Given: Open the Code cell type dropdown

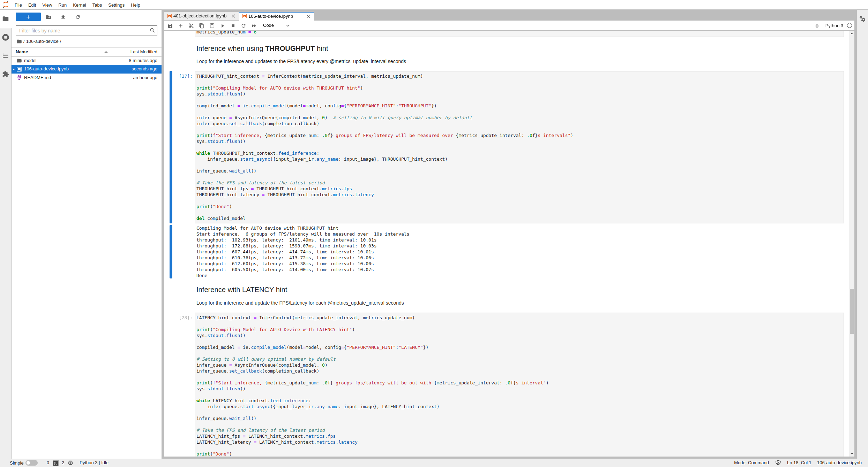Looking at the screenshot, I should coord(276,25).
